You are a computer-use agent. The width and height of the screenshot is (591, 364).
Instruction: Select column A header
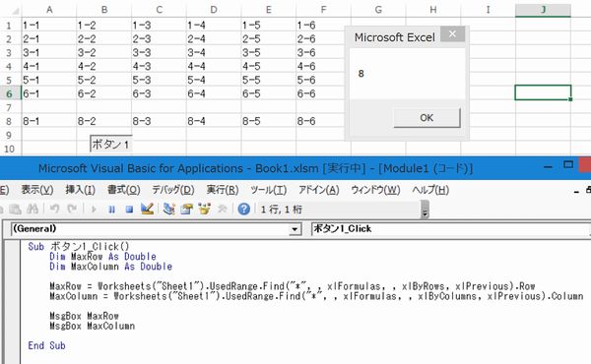click(49, 10)
